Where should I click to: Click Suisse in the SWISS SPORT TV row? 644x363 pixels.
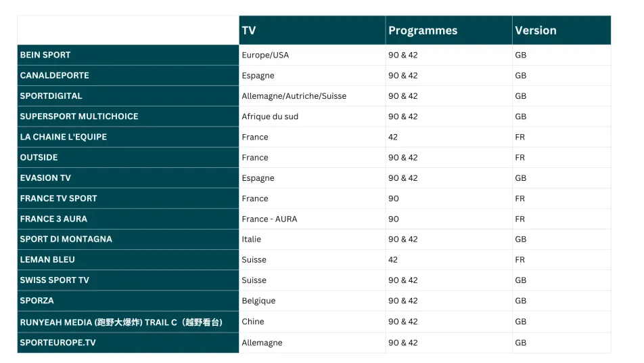(x=254, y=280)
